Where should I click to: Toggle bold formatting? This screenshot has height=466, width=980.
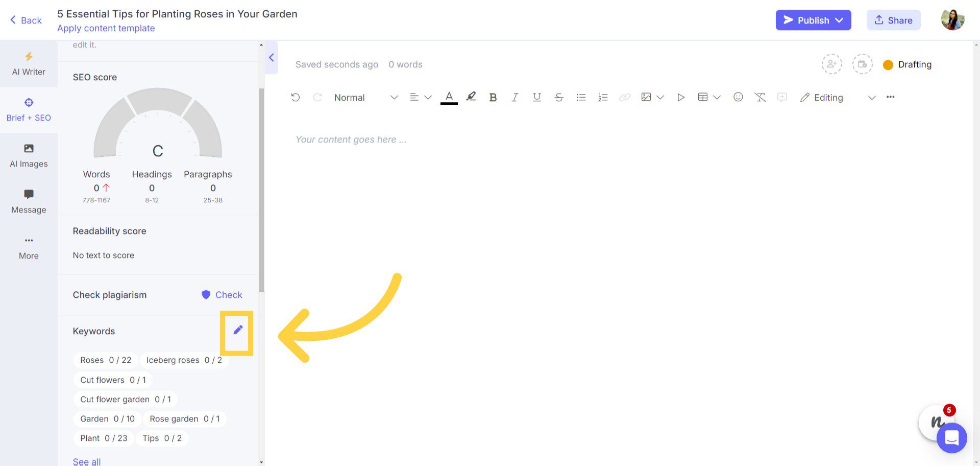click(493, 97)
